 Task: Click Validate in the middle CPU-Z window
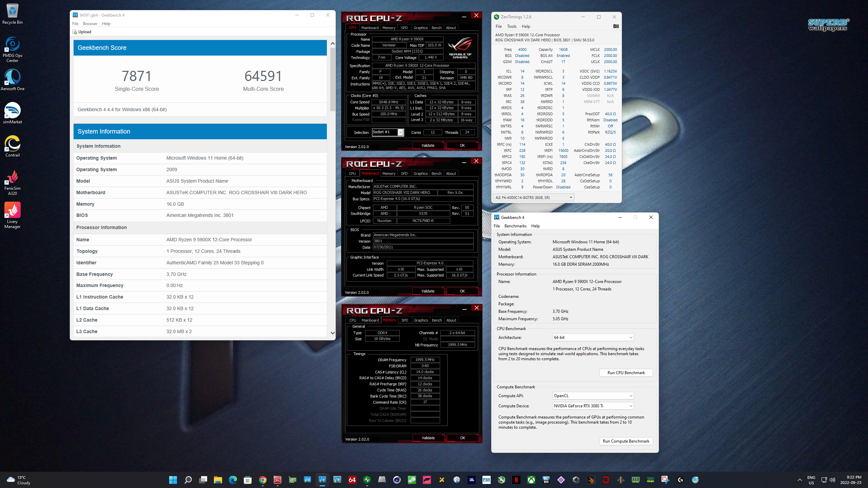(x=428, y=291)
